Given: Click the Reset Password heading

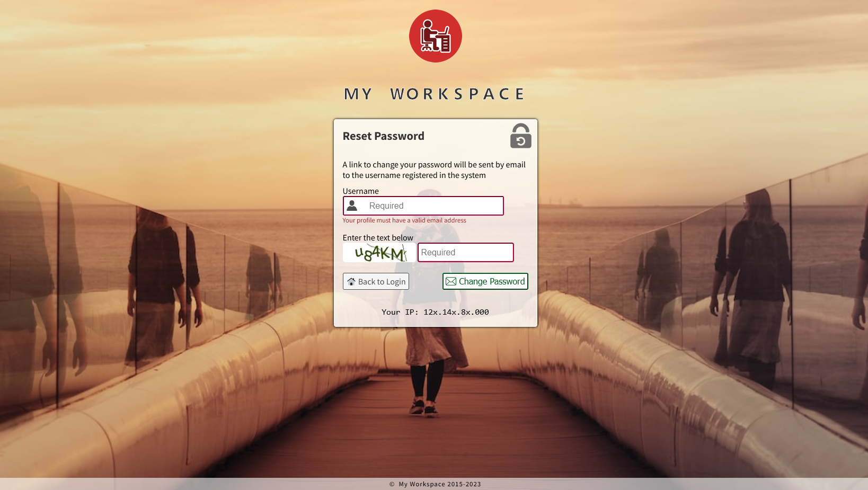Looking at the screenshot, I should (383, 136).
